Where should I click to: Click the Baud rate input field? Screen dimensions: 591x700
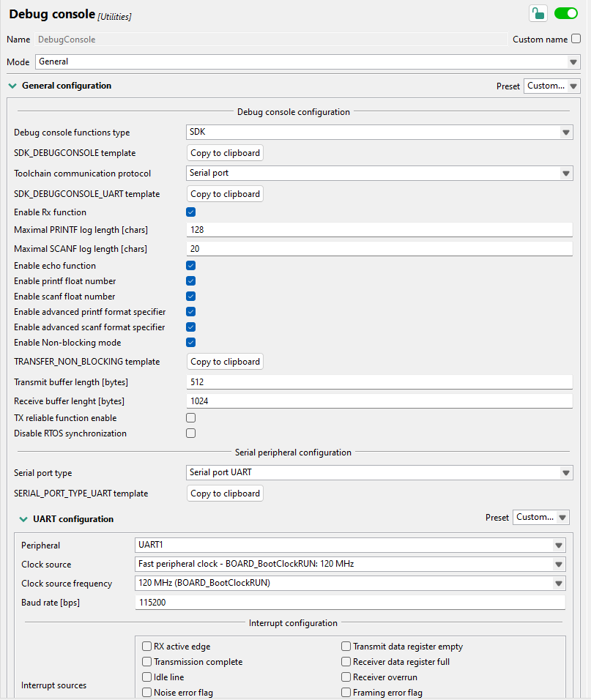coord(350,603)
